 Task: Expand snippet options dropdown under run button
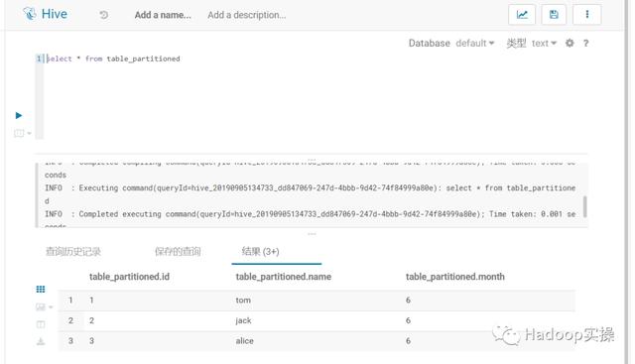(x=22, y=133)
